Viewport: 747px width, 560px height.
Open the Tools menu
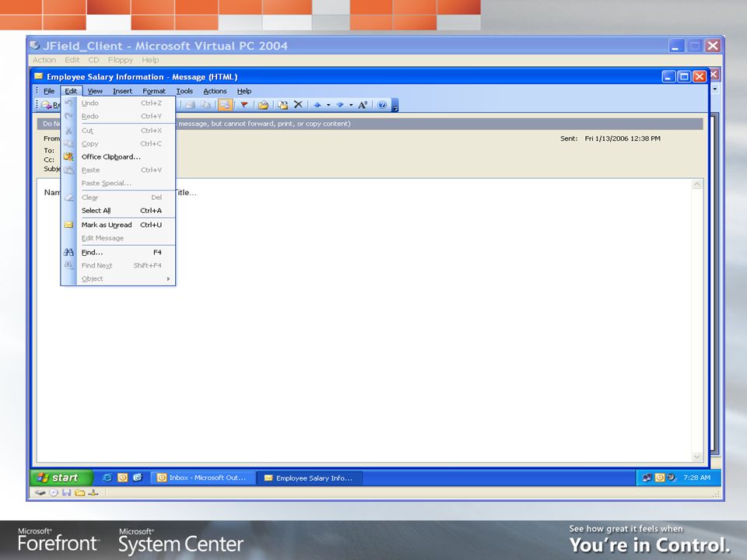pos(184,91)
